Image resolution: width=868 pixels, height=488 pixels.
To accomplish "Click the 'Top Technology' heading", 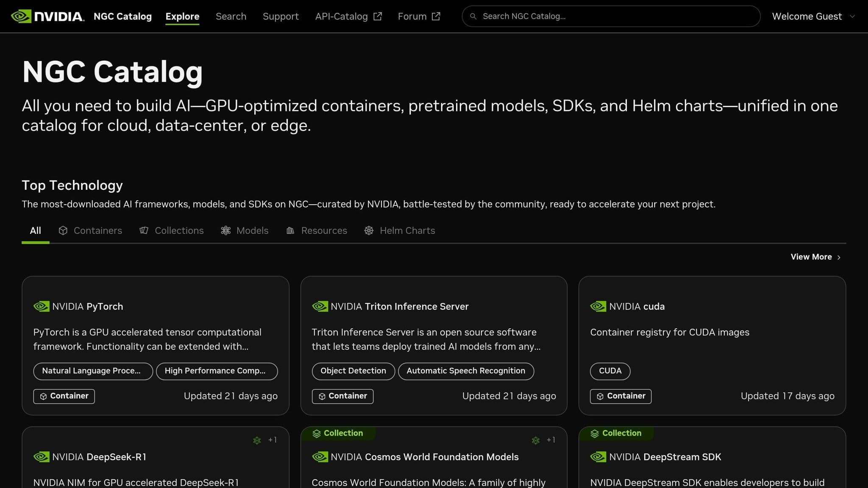I will [72, 186].
